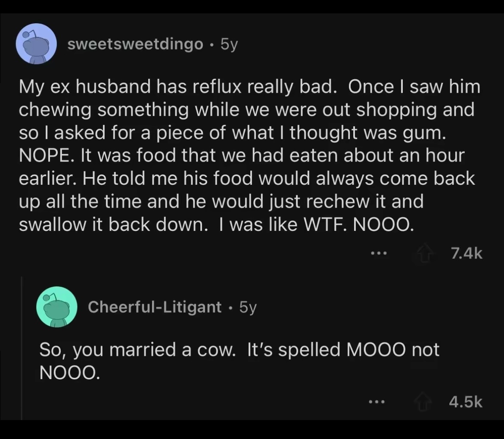Open the three-dot menu beside 4.5k

pyautogui.click(x=376, y=402)
